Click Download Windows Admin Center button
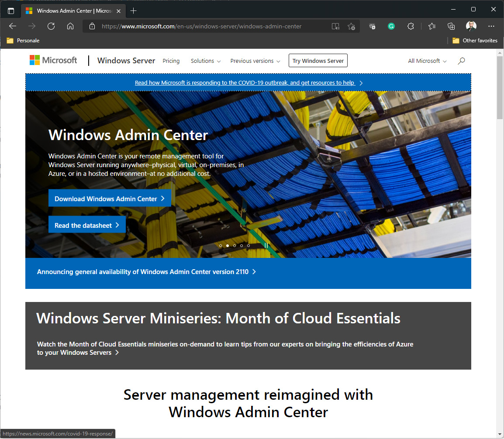This screenshot has height=439, width=504. (x=110, y=199)
